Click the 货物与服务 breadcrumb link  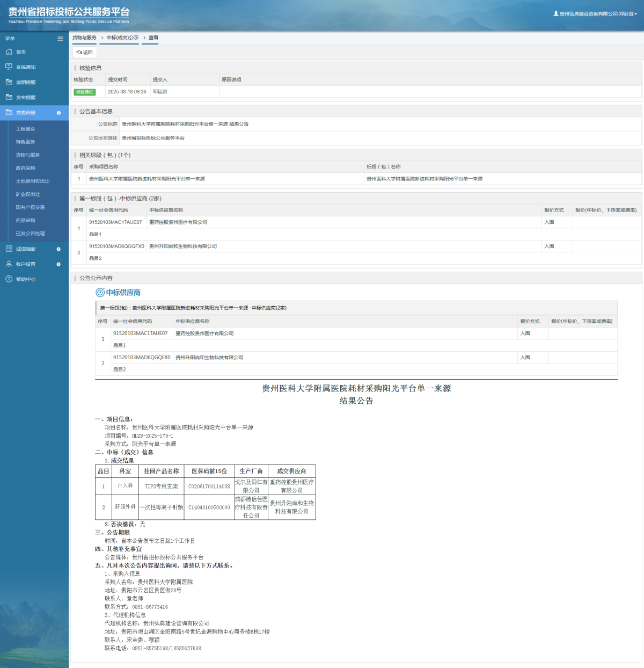click(84, 38)
